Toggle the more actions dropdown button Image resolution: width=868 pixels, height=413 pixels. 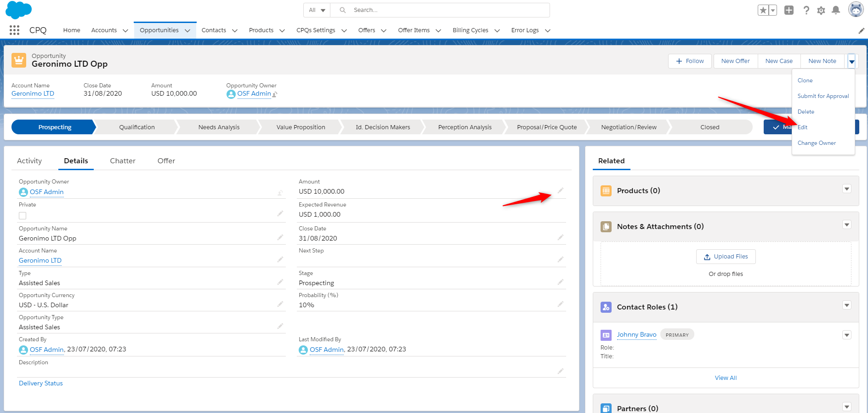point(851,61)
